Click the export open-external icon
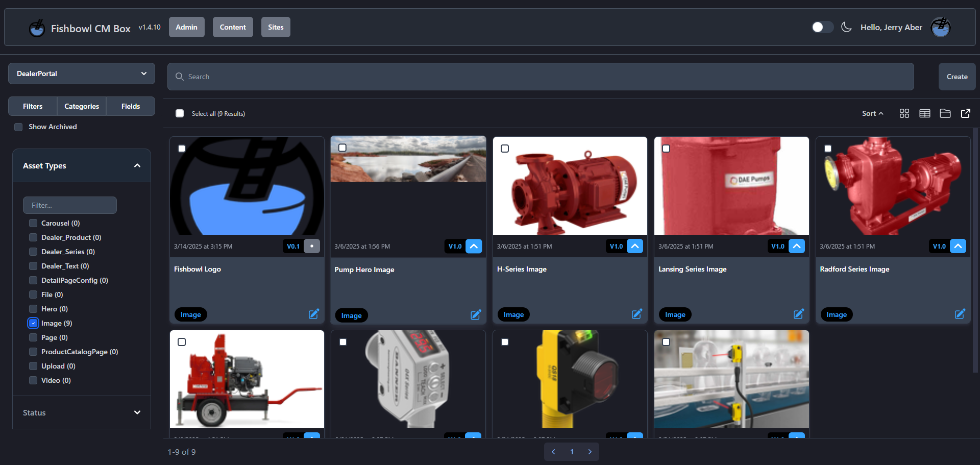Screen dimensions: 980x465 coord(965,113)
